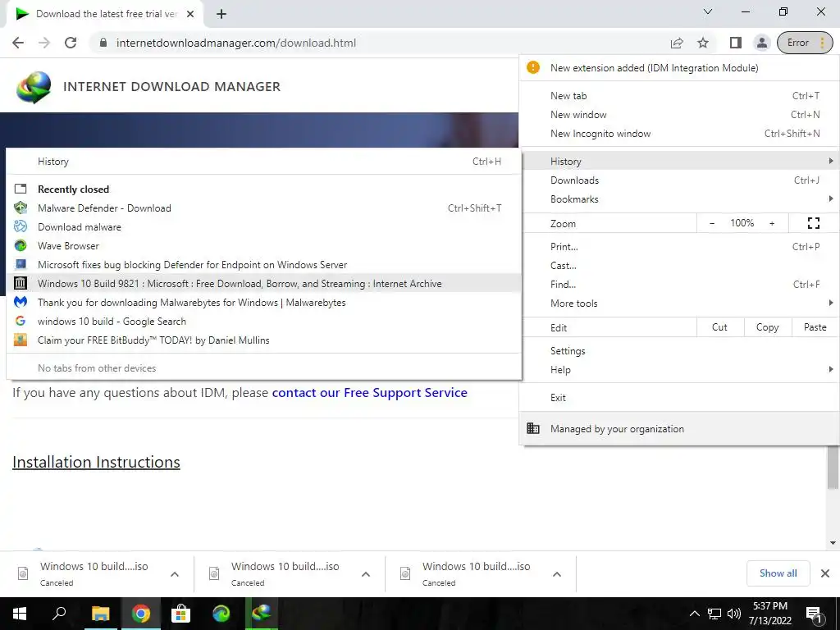840x630 pixels.
Task: Open full History with Ctrl+H entry
Action: [263, 162]
